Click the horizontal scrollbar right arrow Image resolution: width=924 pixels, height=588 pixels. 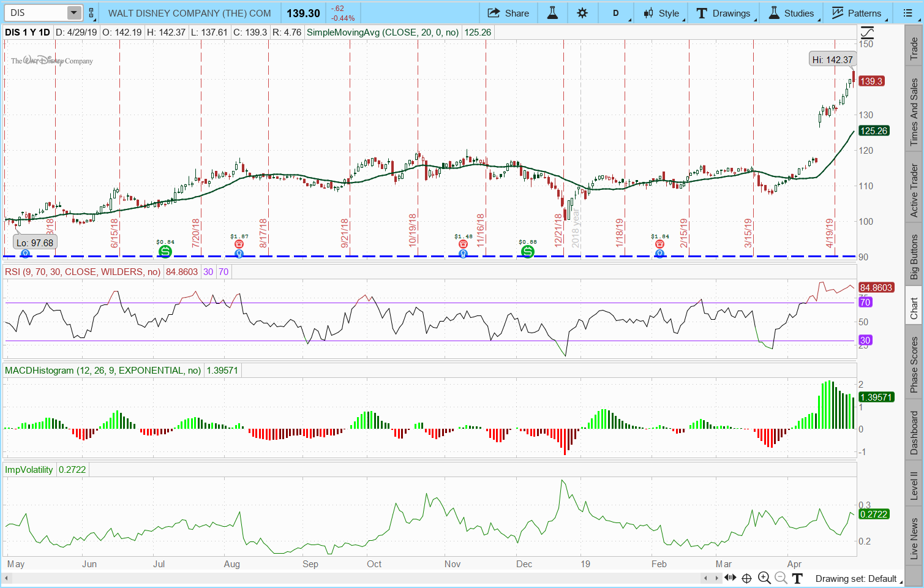click(717, 578)
